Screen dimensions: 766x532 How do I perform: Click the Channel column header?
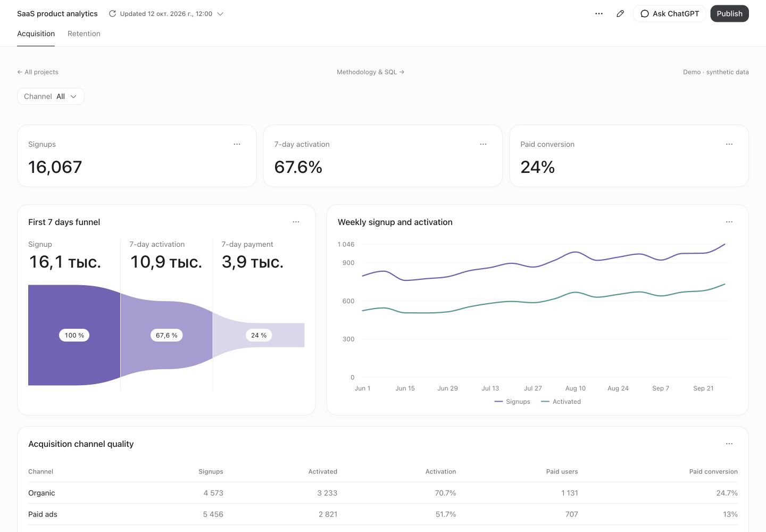point(41,471)
